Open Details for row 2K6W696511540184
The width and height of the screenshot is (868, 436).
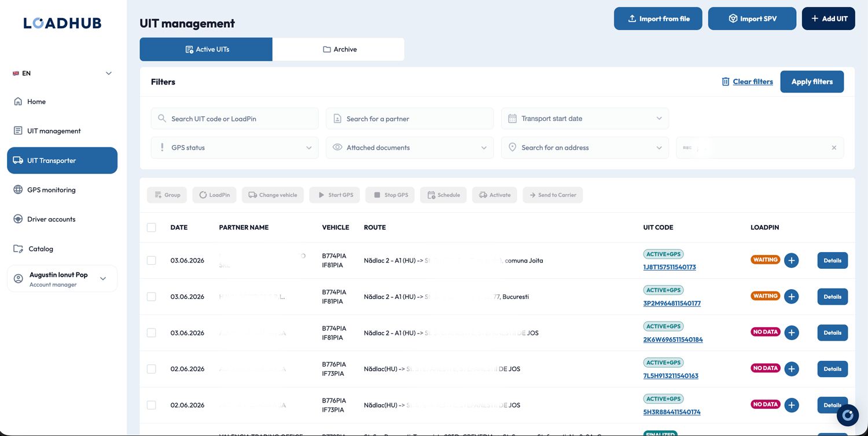click(x=833, y=332)
